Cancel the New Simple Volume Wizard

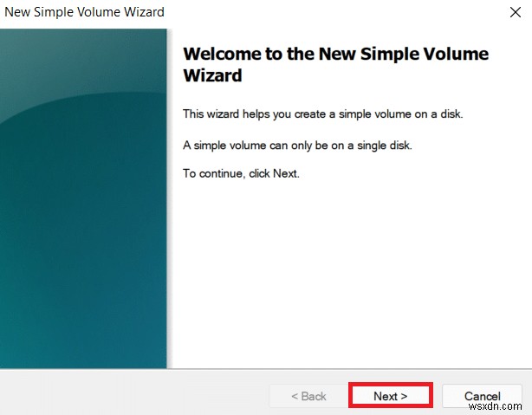click(x=482, y=396)
